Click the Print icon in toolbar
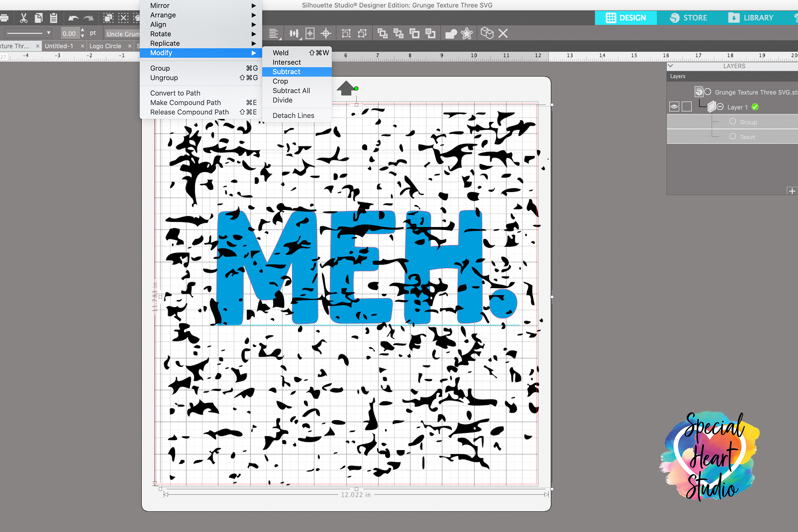The height and width of the screenshot is (532, 798). [4, 18]
